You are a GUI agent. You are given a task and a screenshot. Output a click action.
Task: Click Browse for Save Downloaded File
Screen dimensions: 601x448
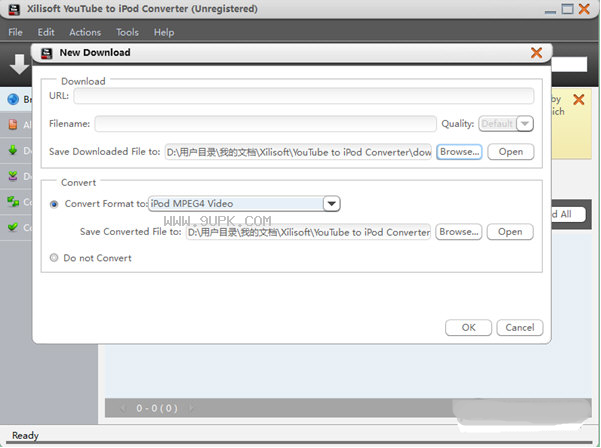459,152
